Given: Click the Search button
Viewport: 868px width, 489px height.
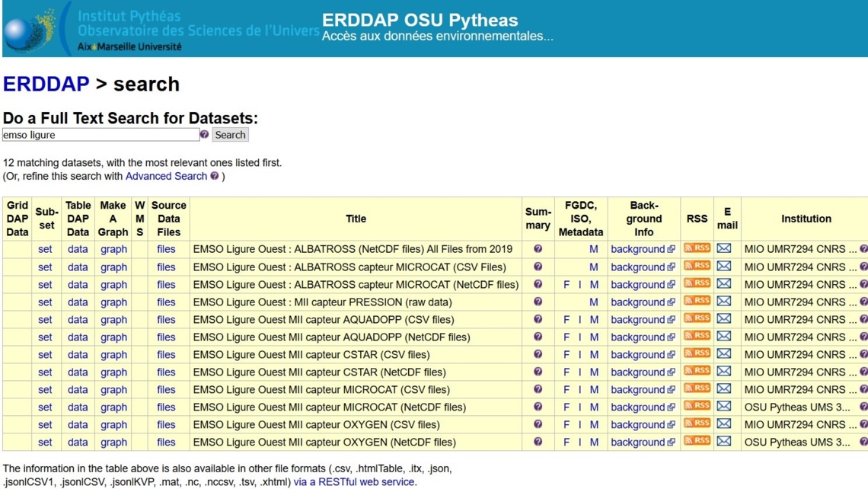Looking at the screenshot, I should (230, 135).
